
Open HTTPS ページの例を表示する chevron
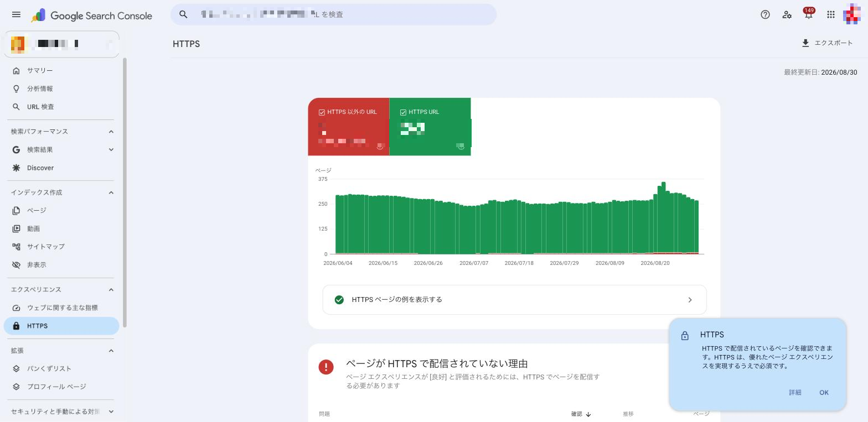(690, 300)
